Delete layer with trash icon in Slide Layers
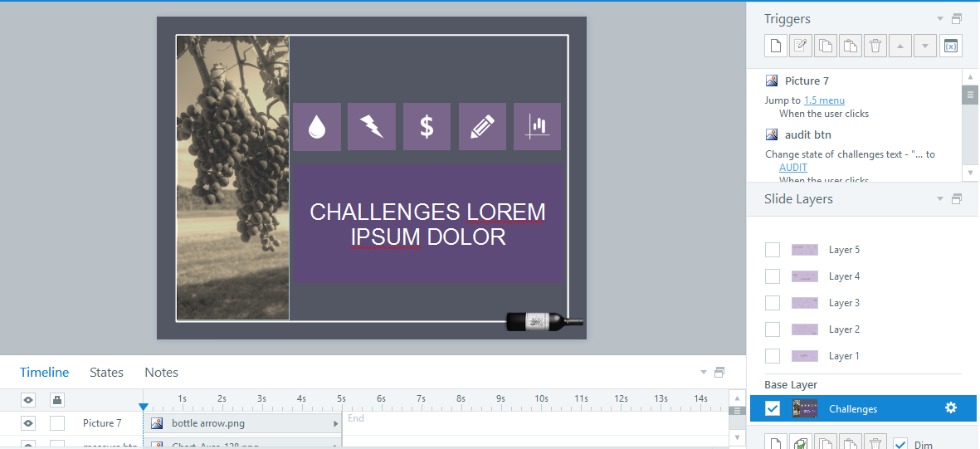The image size is (980, 449). pyautogui.click(x=875, y=443)
